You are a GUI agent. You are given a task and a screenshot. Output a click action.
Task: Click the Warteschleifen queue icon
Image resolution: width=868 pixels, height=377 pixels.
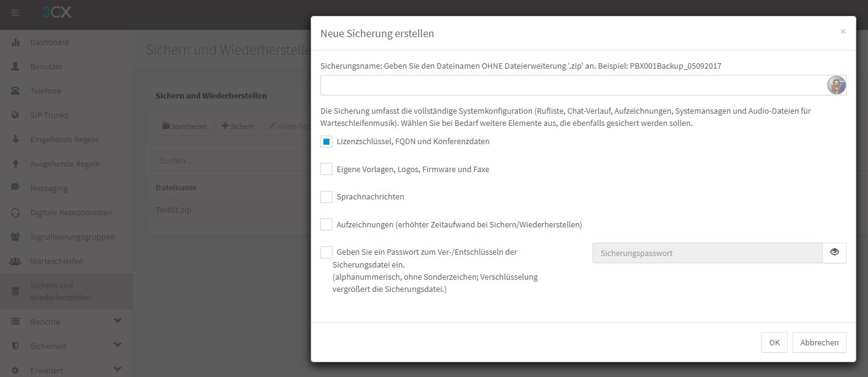point(16,261)
